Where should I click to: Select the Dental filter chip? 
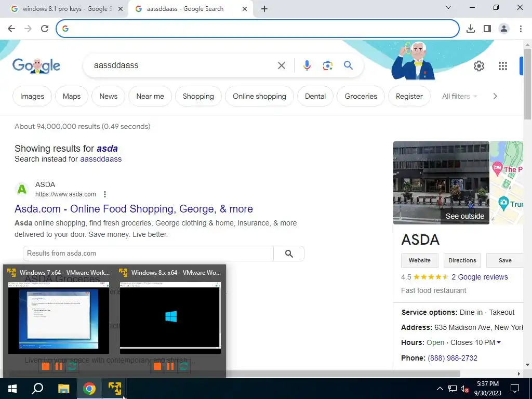(315, 96)
